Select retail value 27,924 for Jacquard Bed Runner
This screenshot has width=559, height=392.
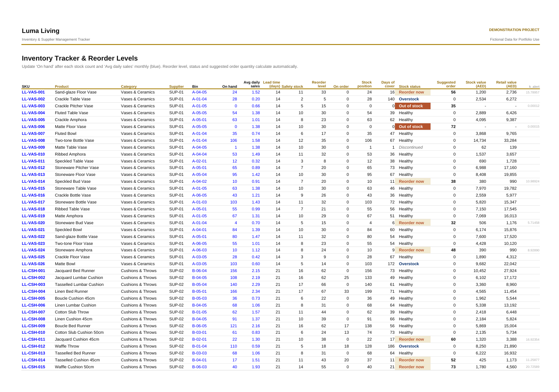click(x=510, y=271)
